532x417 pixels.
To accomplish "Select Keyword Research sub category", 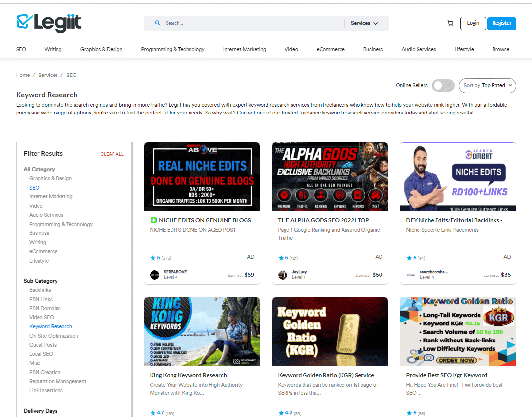I will (51, 326).
